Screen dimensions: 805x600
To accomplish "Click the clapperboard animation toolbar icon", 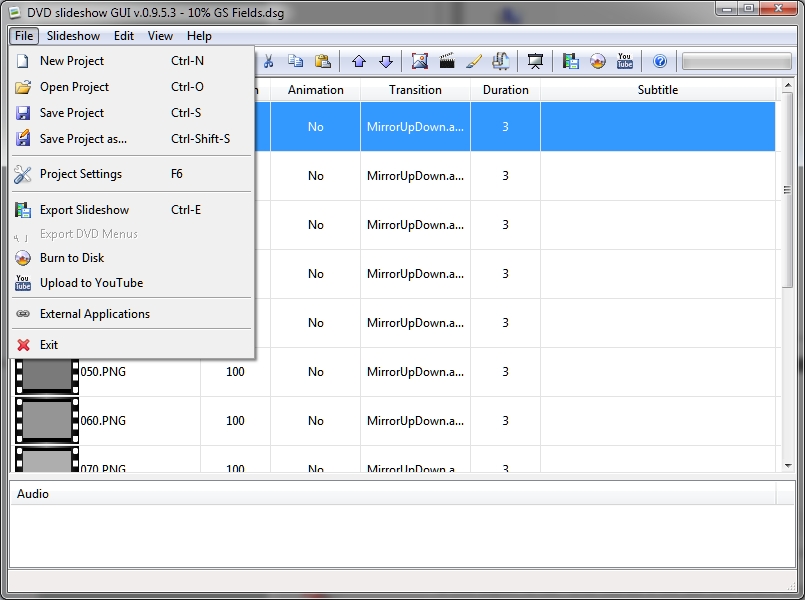I will [447, 61].
